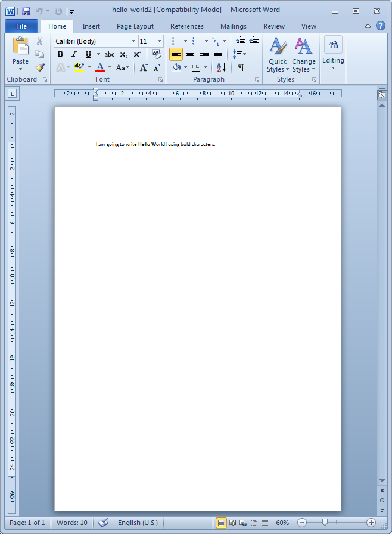
Task: Toggle underline formatting
Action: (x=88, y=54)
